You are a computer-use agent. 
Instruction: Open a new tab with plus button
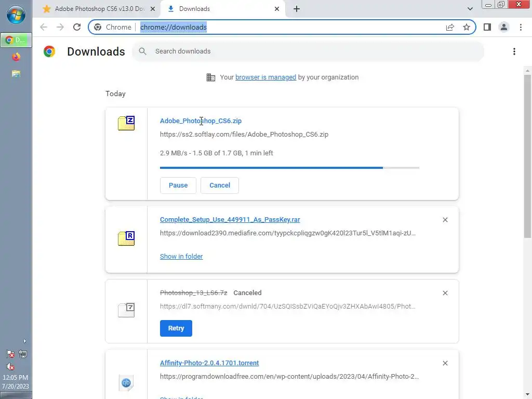pos(297,9)
